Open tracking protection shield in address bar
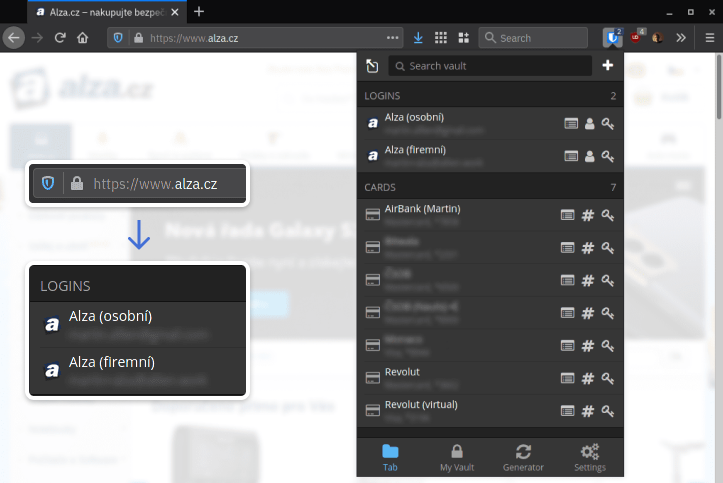Screen dimensions: 723x483 tap(118, 38)
